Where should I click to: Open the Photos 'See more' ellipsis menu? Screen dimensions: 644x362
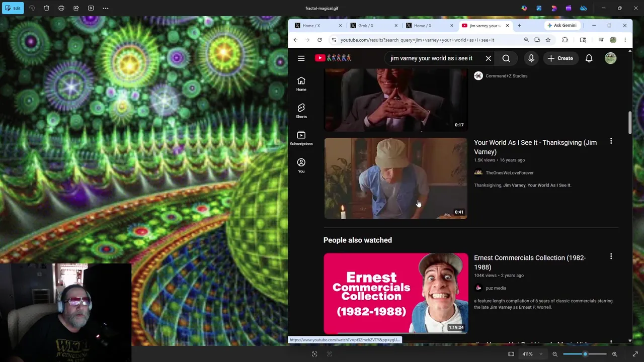[x=106, y=8]
